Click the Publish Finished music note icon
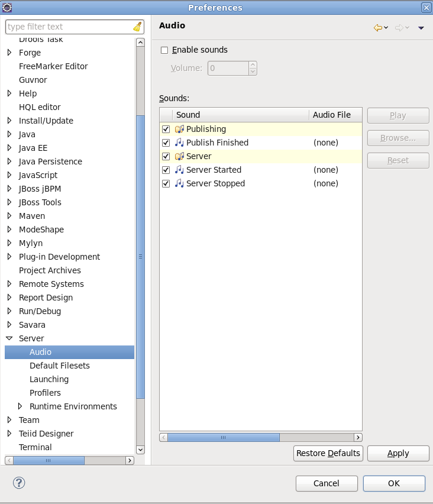Image resolution: width=433 pixels, height=504 pixels. click(180, 143)
